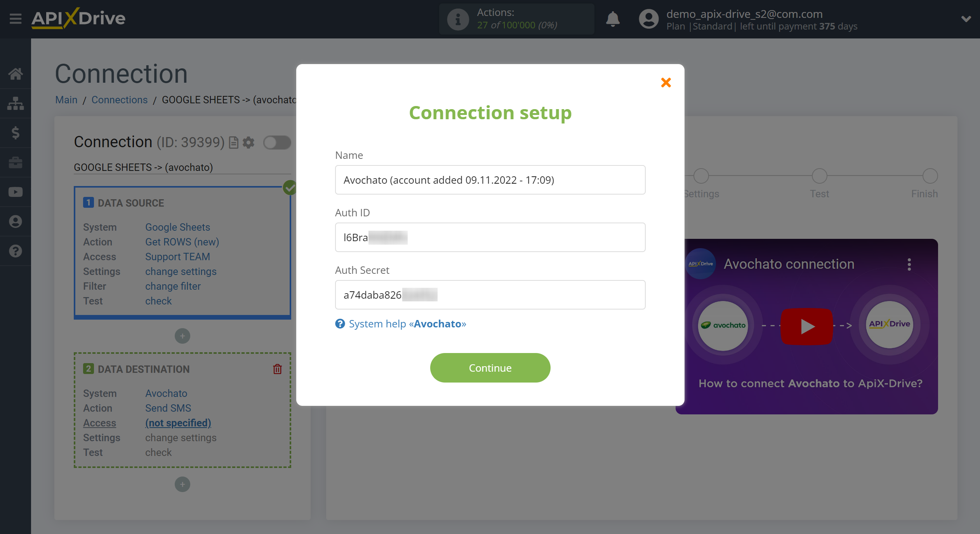Image resolution: width=980 pixels, height=534 pixels.
Task: Click the Continue button in dialog
Action: [490, 368]
